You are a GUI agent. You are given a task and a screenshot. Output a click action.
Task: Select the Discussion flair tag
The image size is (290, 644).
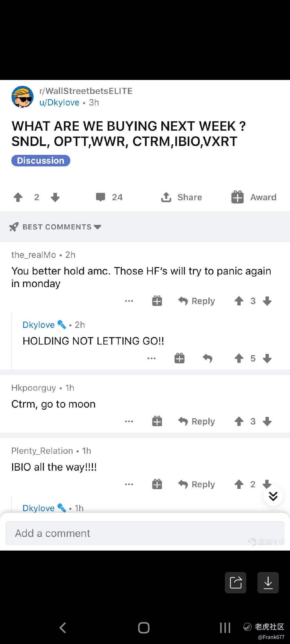[41, 160]
